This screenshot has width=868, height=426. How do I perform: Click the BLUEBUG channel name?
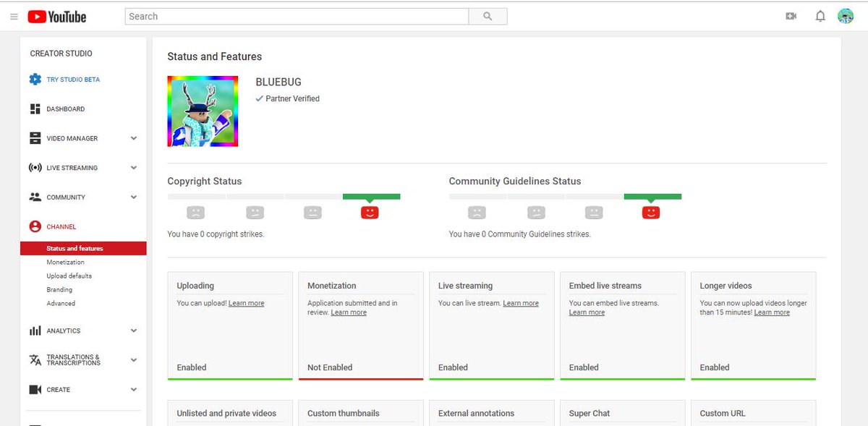[278, 82]
